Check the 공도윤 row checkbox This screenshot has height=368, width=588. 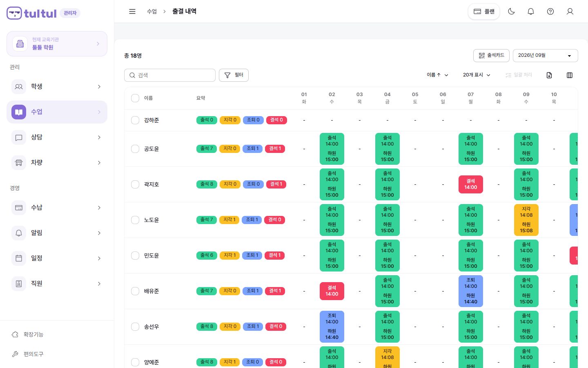tap(135, 149)
